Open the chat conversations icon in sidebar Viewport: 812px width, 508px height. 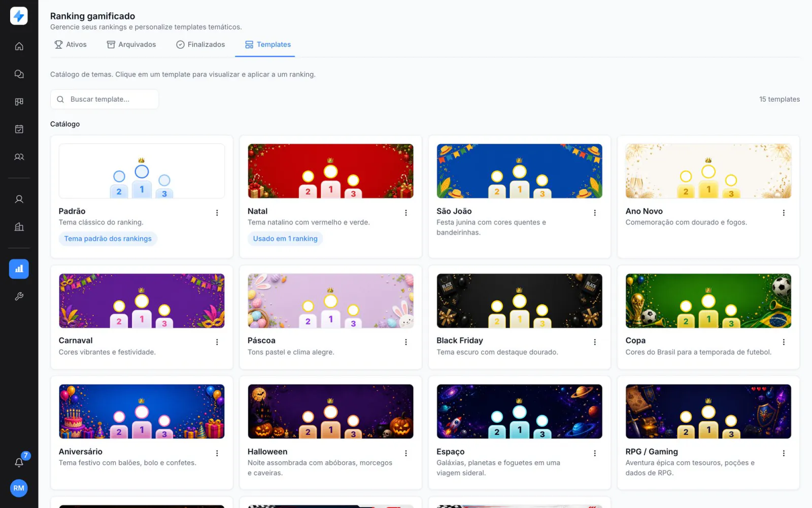click(x=19, y=74)
